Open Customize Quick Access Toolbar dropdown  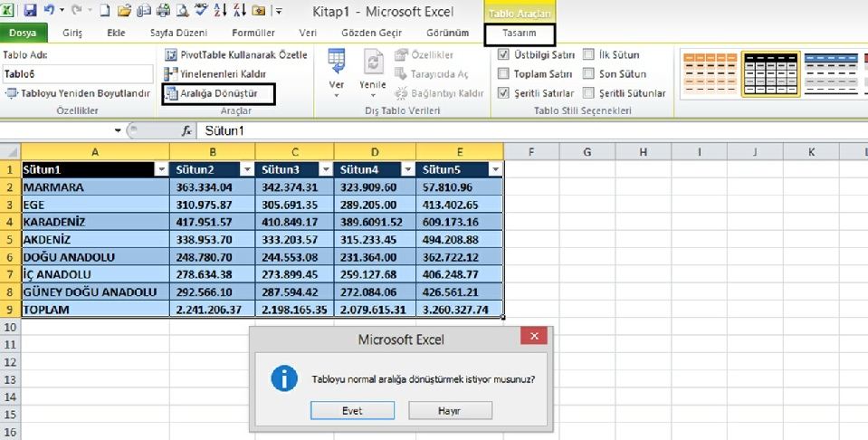click(279, 11)
